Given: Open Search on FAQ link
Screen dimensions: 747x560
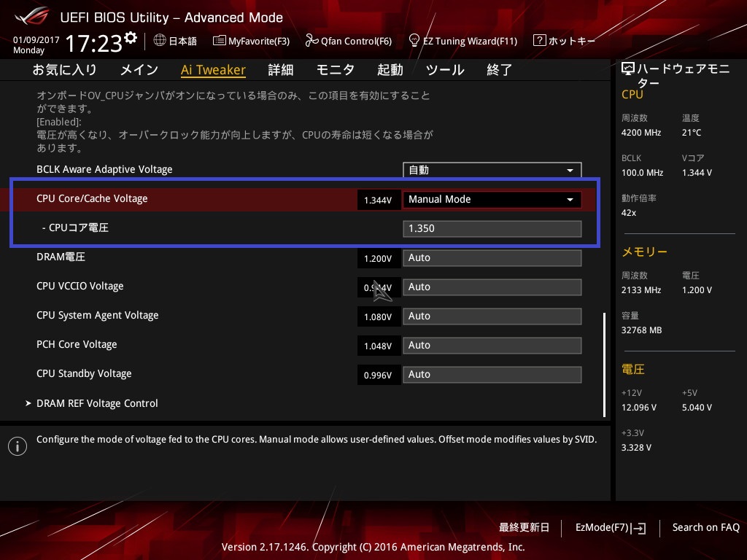Looking at the screenshot, I should pyautogui.click(x=705, y=528).
